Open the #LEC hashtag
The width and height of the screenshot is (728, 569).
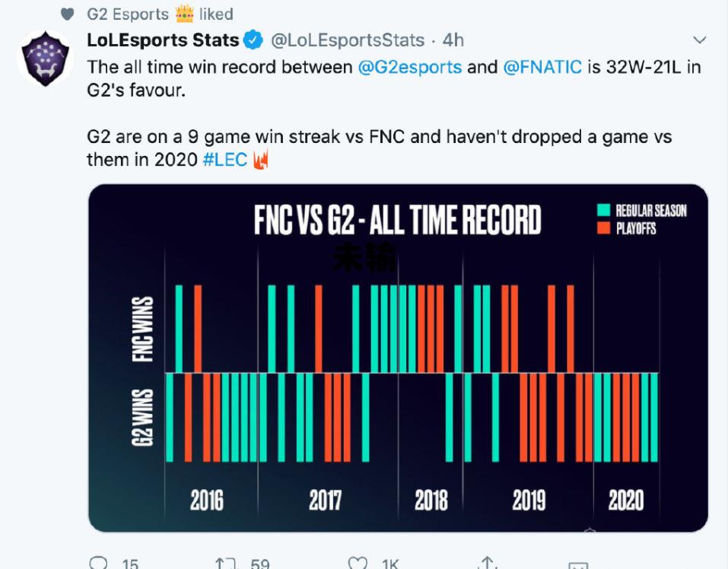(x=224, y=161)
